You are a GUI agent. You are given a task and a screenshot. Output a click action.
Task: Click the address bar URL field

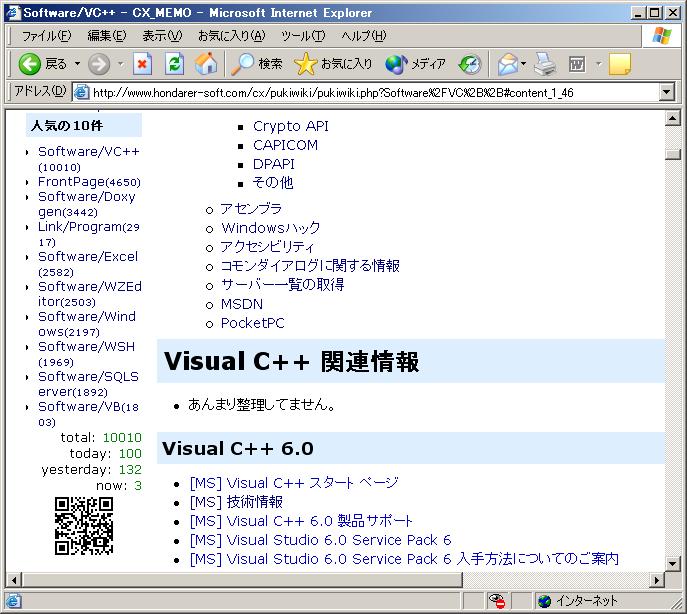pos(370,92)
